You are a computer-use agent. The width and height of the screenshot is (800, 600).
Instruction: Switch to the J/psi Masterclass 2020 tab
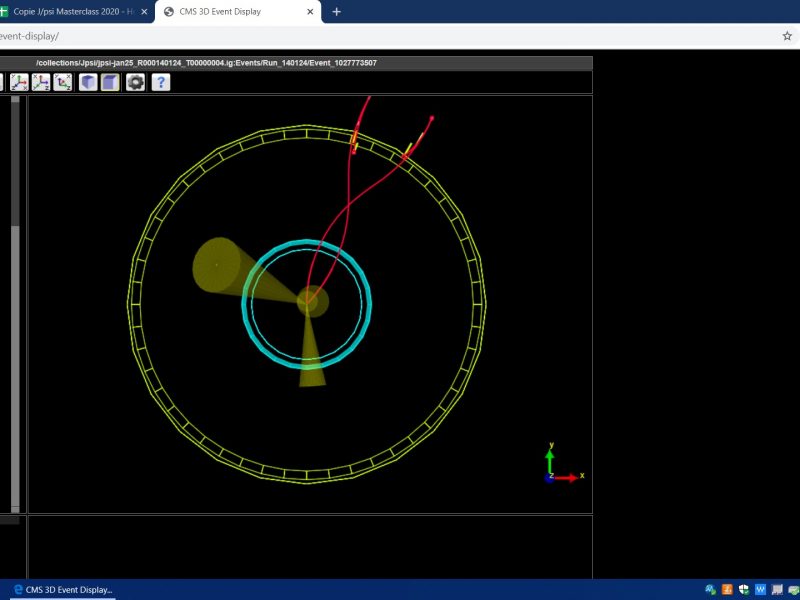(70, 12)
